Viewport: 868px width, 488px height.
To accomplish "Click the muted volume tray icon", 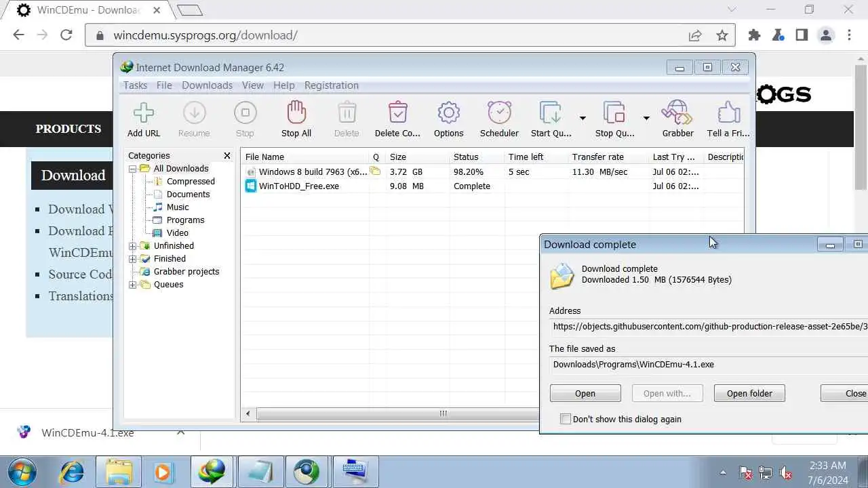I will coord(786,473).
